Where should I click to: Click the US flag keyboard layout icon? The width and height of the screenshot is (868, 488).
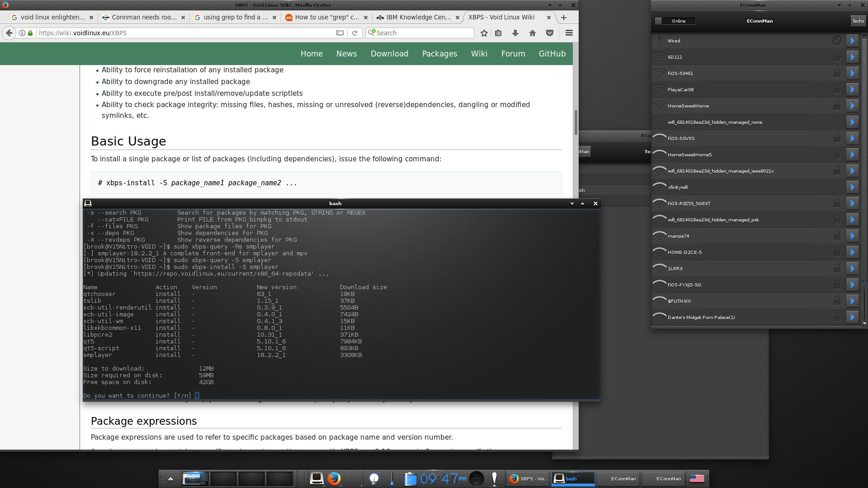pyautogui.click(x=697, y=479)
